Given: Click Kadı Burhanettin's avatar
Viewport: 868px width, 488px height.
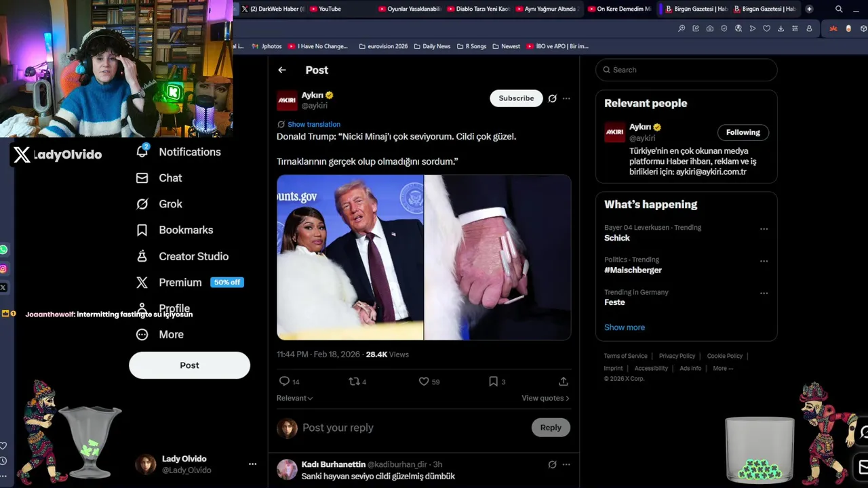Looking at the screenshot, I should [287, 470].
